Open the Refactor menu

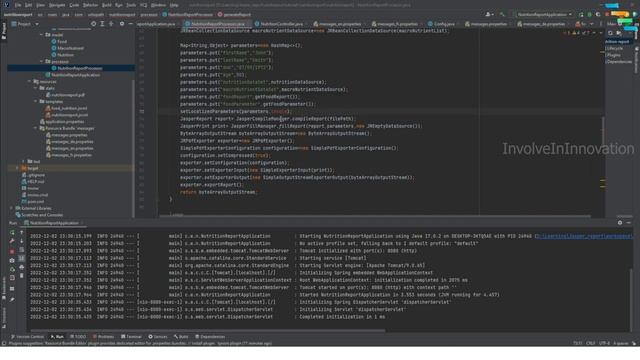point(91,5)
